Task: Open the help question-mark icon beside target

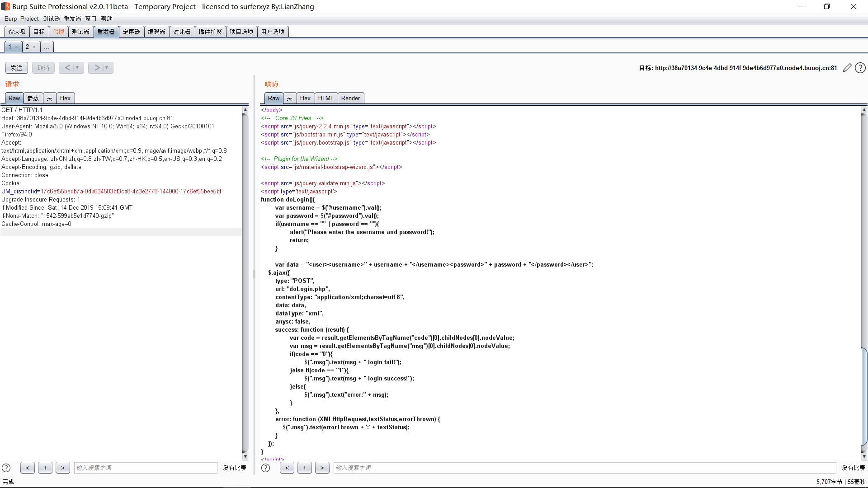Action: point(860,68)
